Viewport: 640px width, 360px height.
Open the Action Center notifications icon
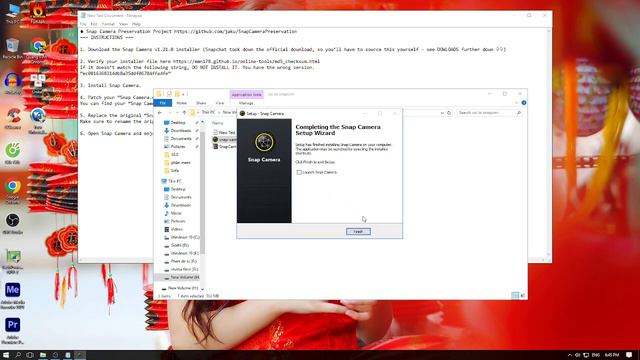point(629,355)
